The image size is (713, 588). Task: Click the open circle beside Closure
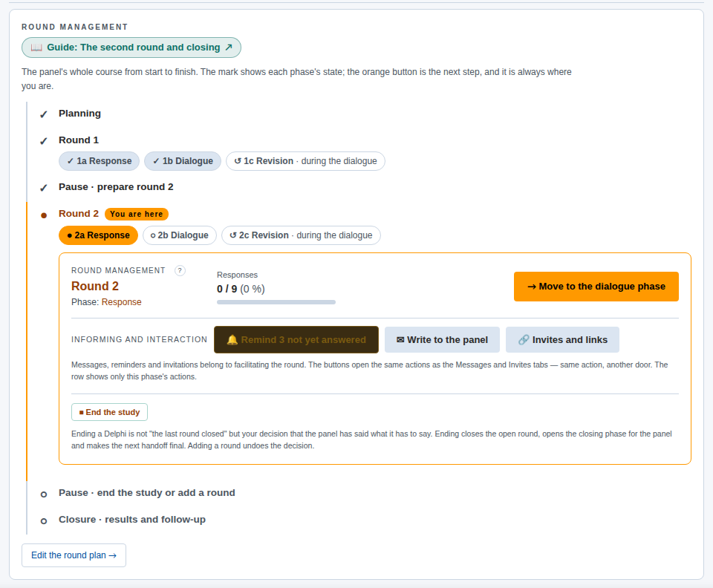point(44,520)
